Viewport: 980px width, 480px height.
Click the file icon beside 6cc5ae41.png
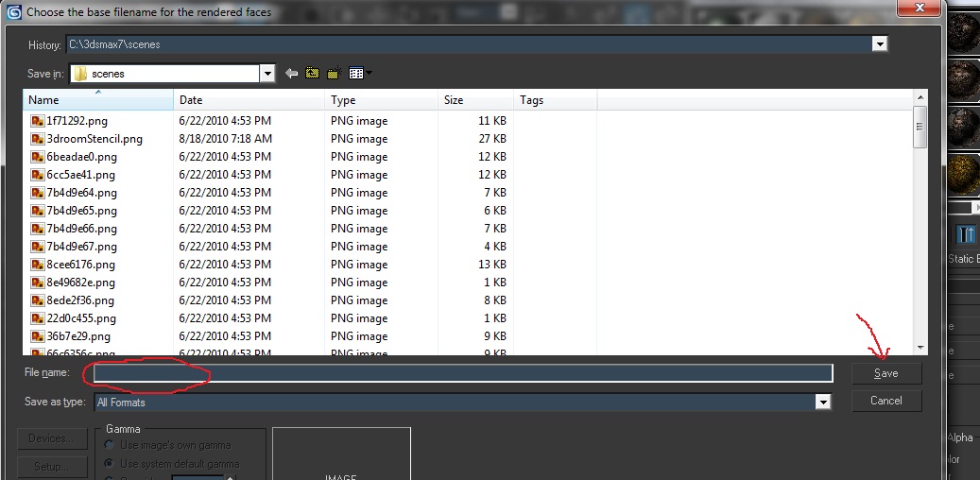pos(38,175)
